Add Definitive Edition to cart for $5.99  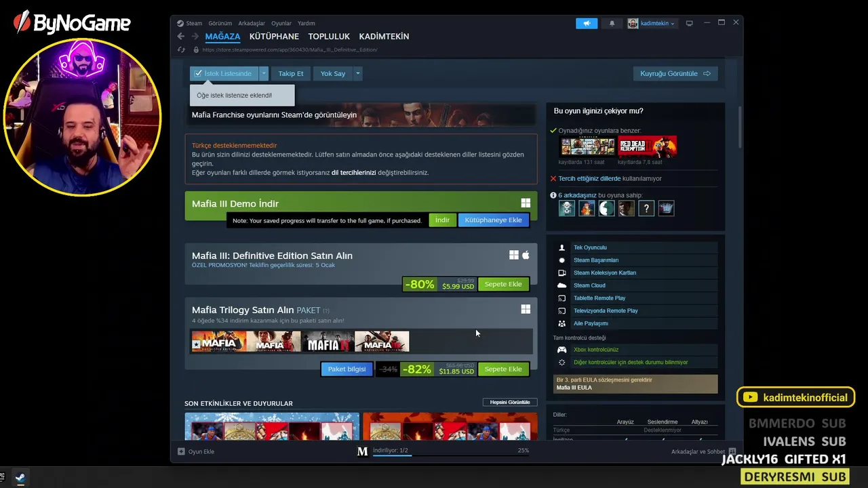[503, 284]
